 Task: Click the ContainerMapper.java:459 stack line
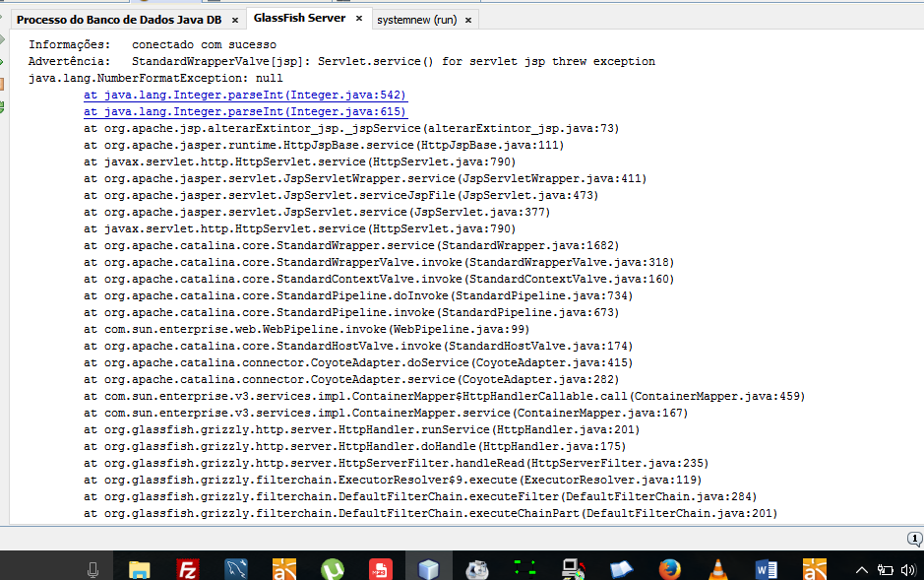click(x=445, y=396)
